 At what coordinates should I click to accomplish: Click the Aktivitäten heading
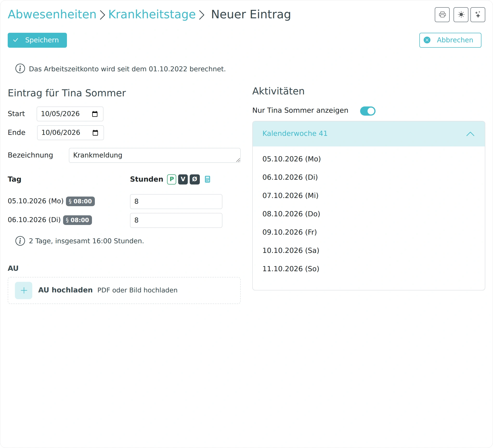(x=278, y=91)
